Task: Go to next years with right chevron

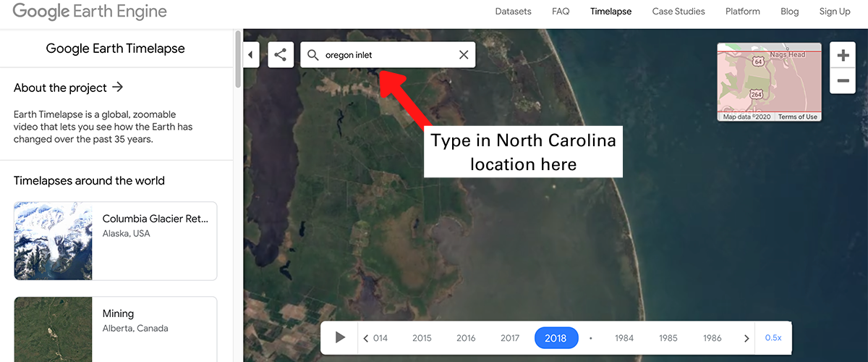Action: pos(746,338)
